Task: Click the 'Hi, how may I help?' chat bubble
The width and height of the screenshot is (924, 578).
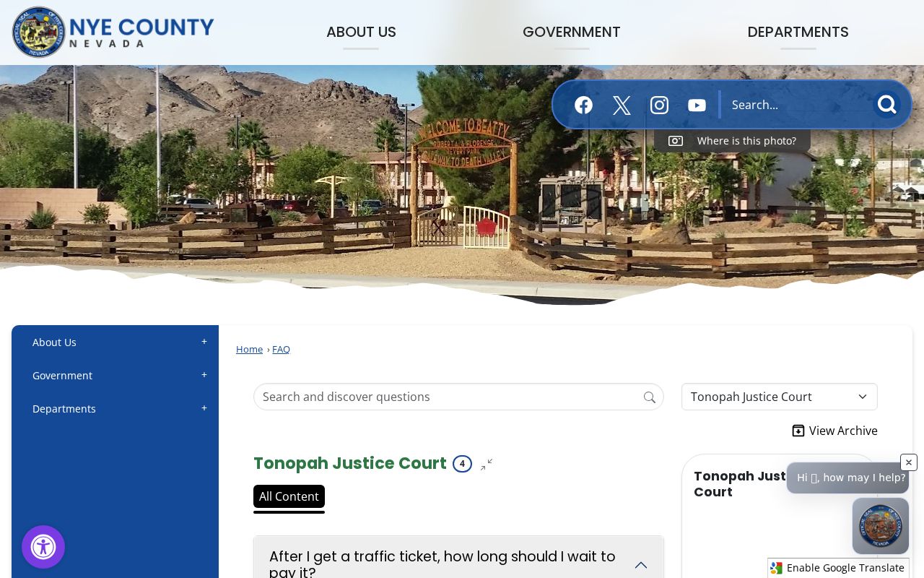Action: (x=847, y=478)
